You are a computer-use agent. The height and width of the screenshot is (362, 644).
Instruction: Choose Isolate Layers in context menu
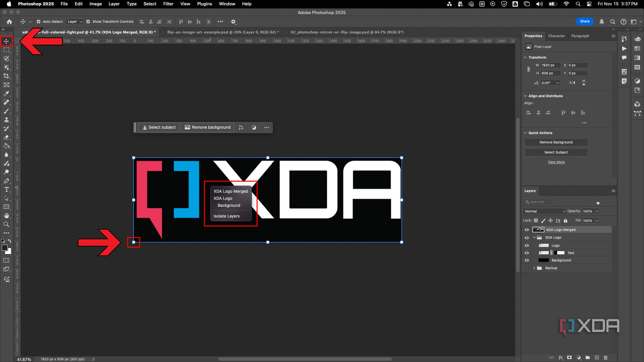pos(226,216)
